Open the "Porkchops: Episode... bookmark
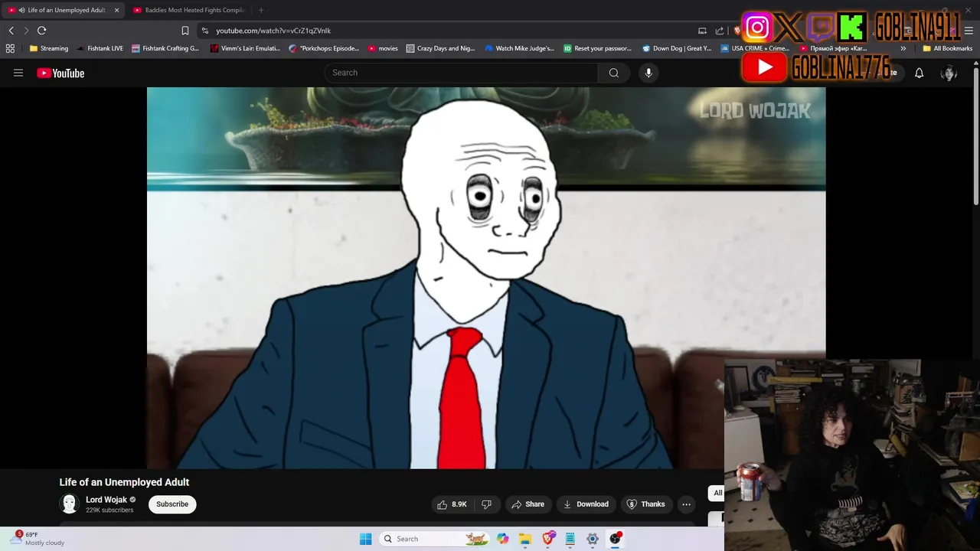This screenshot has height=551, width=980. (x=324, y=48)
